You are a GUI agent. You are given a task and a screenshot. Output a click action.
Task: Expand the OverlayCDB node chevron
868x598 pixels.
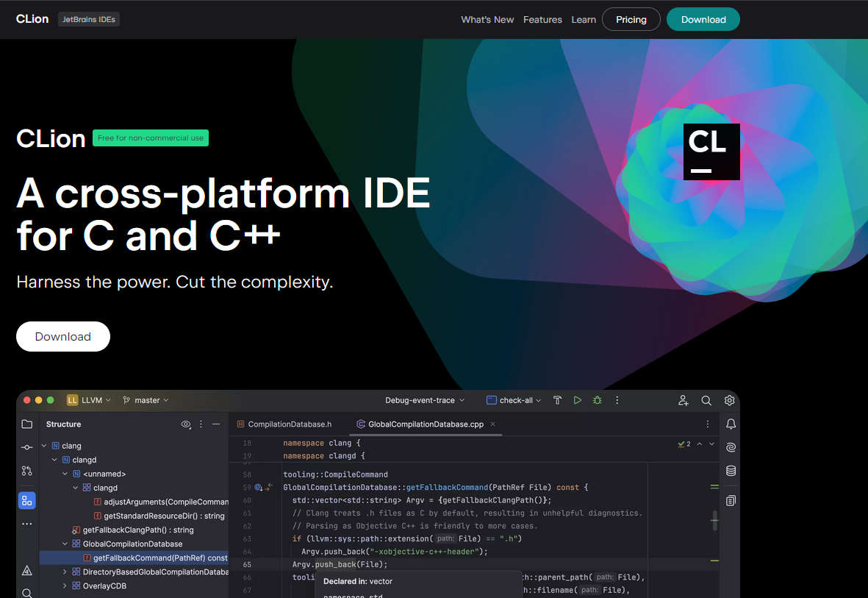(x=65, y=585)
